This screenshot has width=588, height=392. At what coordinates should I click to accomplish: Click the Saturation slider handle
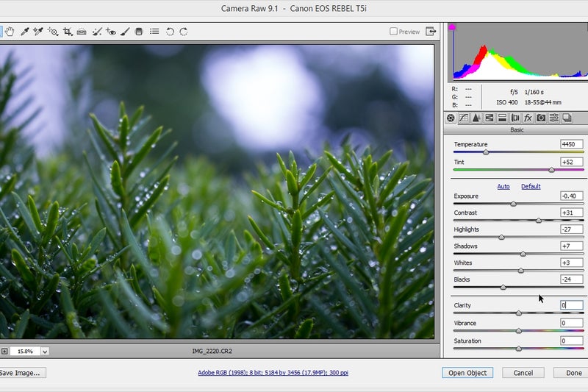click(x=519, y=349)
